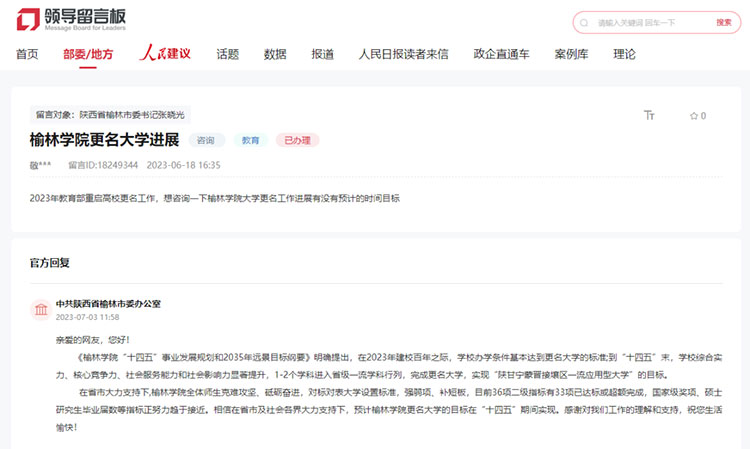
Task: Open the 部委/地方 nav tab
Action: [88, 55]
